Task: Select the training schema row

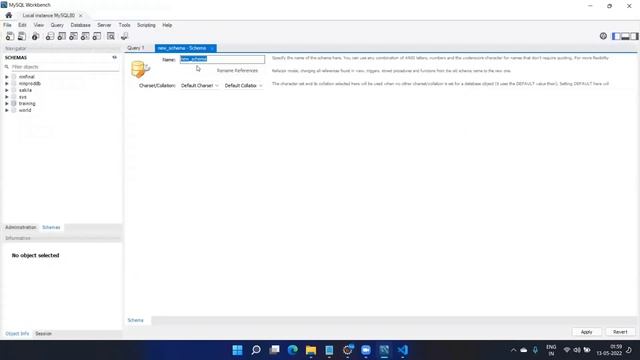Action: pos(27,104)
